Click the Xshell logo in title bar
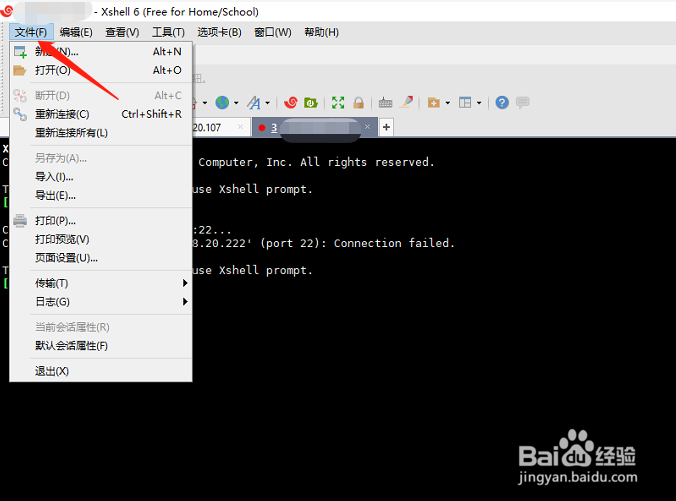The height and width of the screenshot is (501, 676). tap(7, 9)
